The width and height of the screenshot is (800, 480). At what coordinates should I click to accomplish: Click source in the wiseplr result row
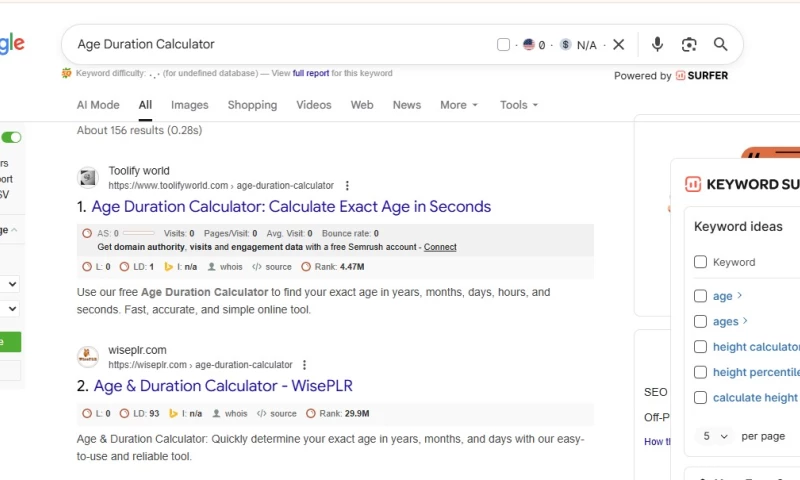pyautogui.click(x=277, y=414)
